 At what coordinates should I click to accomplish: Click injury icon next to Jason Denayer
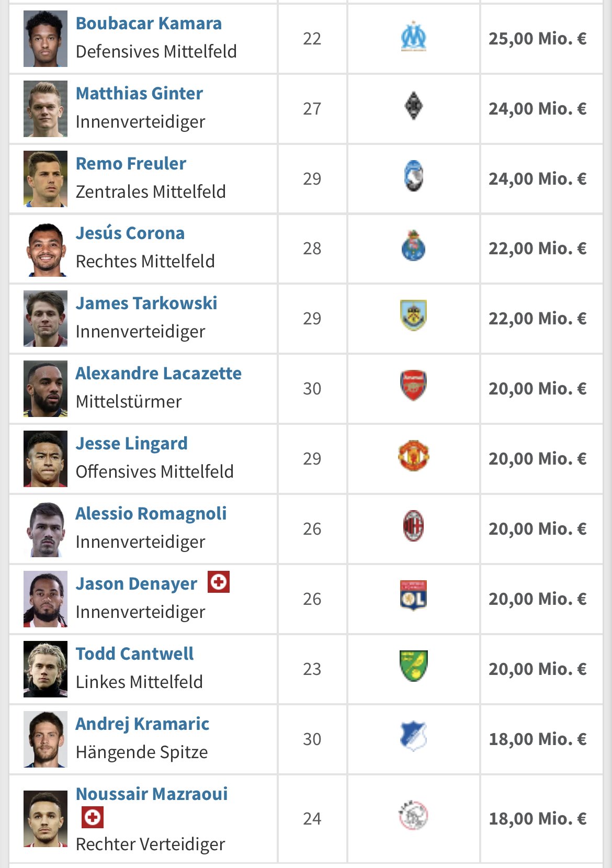(219, 582)
